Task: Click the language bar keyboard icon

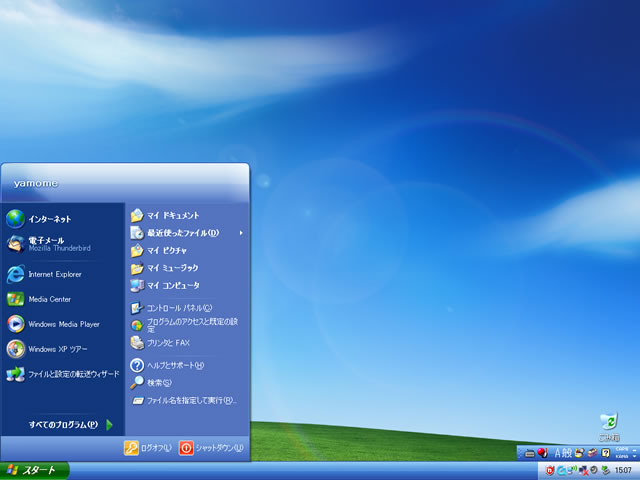Action: click(x=529, y=453)
